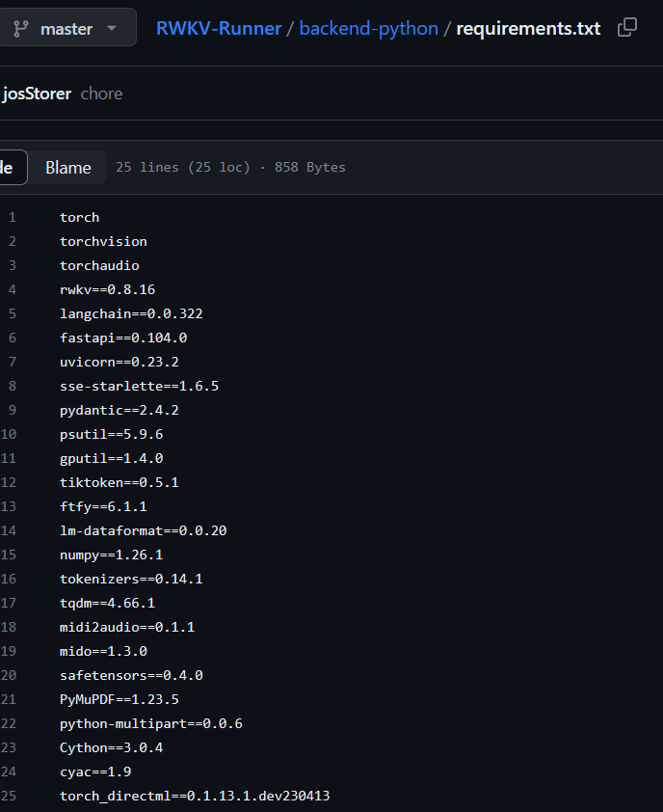
Task: Click the git branch icon on master button
Action: tap(20, 28)
